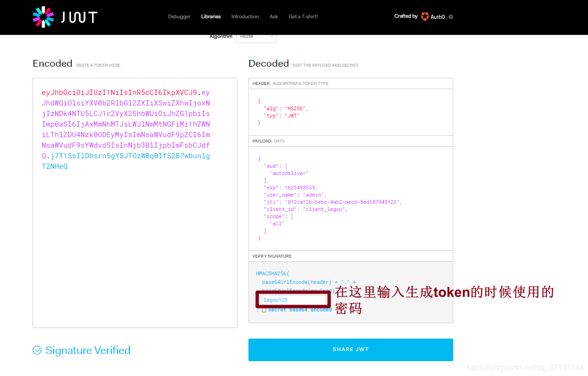The image size is (588, 376).
Task: Click the "exp": 1623498559 payload line
Action: [291, 188]
